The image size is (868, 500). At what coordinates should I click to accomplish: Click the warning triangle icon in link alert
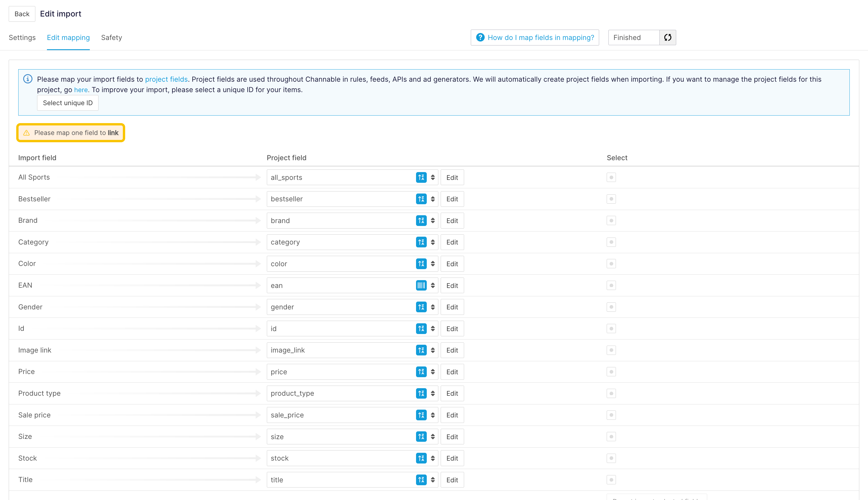26,133
